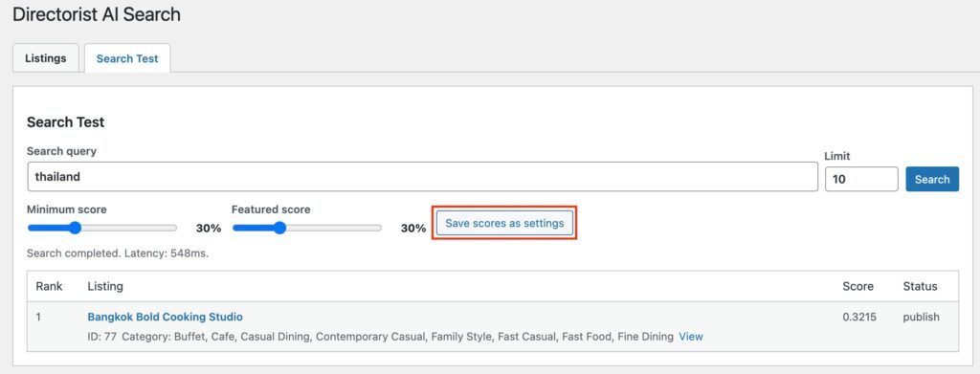This screenshot has height=374, width=980.
Task: Click the Directorist AI Search page title
Action: (x=97, y=15)
